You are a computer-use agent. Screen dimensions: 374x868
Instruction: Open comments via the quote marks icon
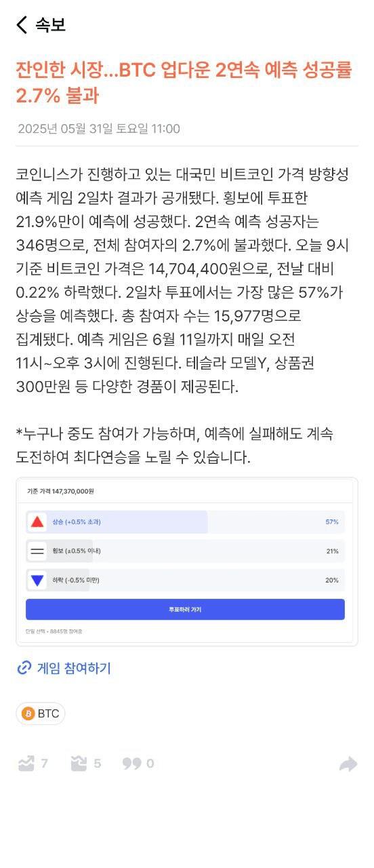tap(131, 764)
